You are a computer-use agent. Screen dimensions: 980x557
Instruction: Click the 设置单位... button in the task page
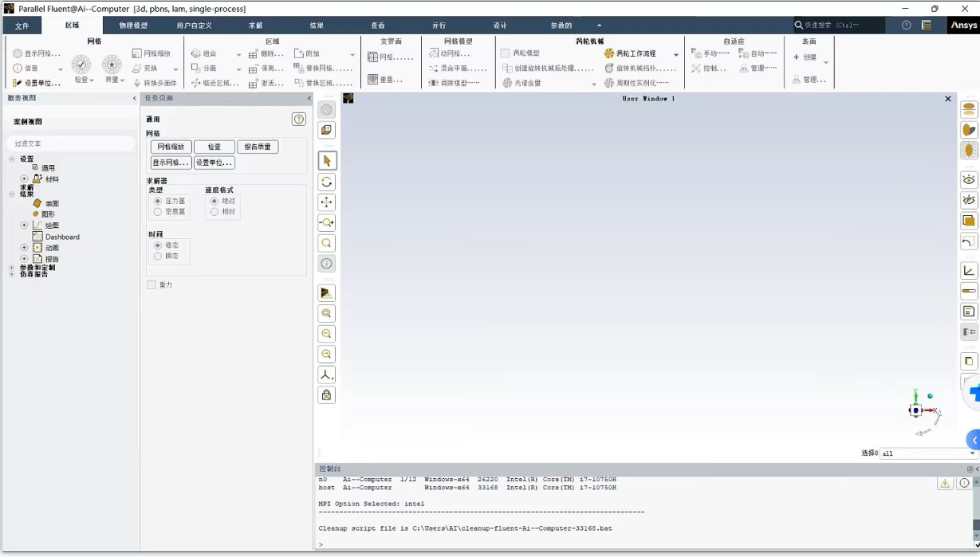(x=214, y=163)
